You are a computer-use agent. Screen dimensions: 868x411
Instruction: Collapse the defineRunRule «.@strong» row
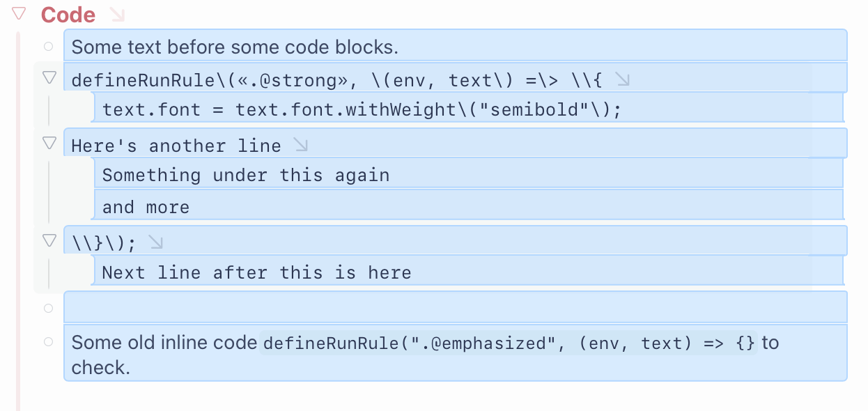click(x=49, y=77)
